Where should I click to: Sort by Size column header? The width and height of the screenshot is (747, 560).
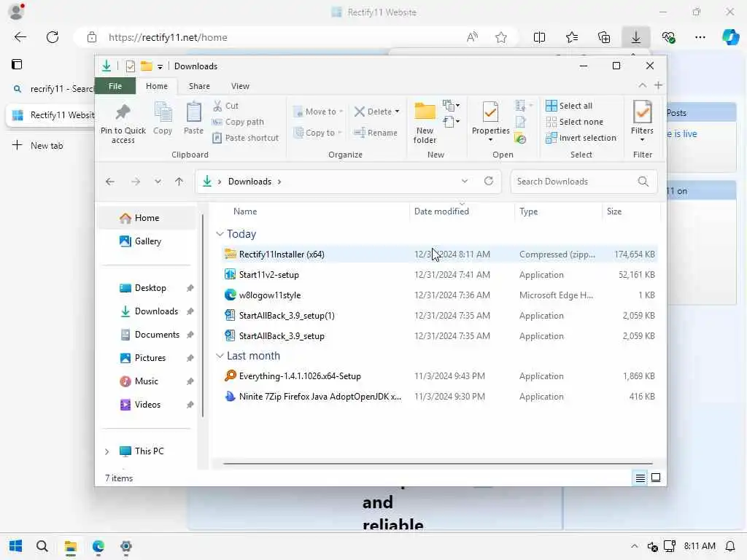(614, 211)
